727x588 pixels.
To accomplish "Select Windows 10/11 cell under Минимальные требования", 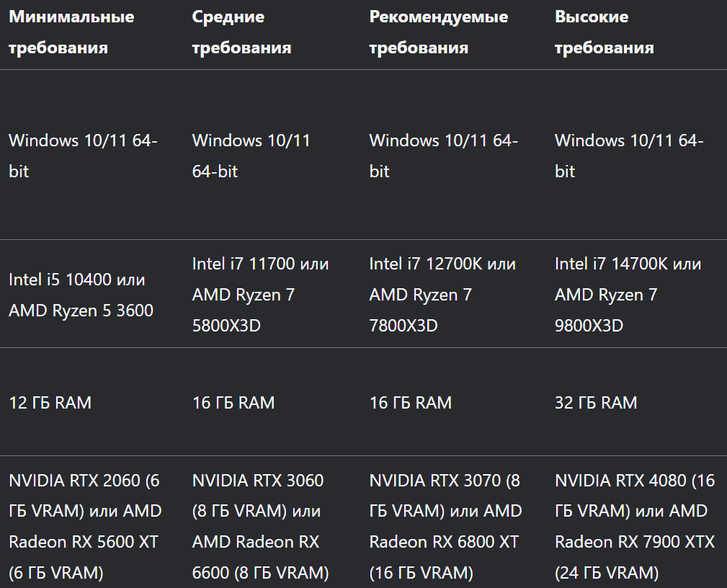I will point(83,156).
